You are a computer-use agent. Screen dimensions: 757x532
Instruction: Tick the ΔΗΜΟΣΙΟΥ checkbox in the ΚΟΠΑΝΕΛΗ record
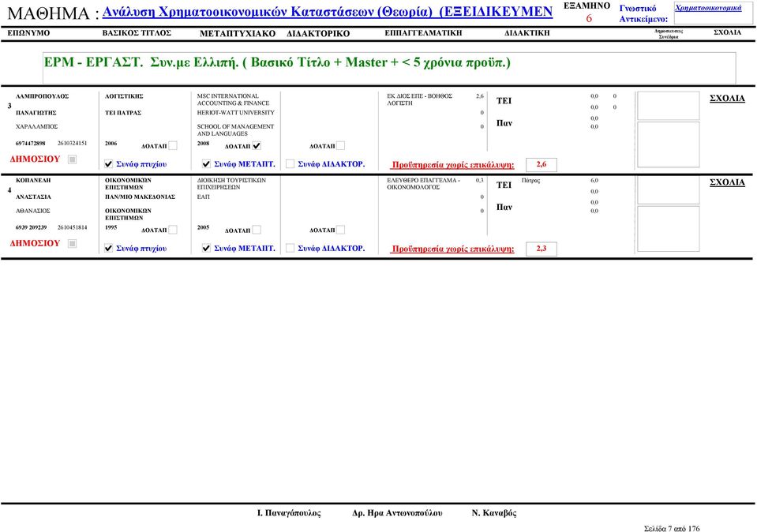72,243
